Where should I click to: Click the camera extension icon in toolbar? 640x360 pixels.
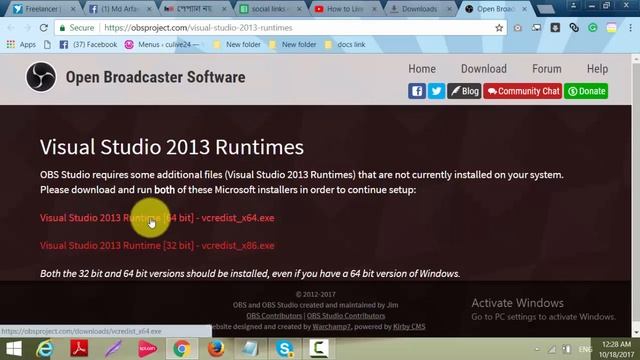518,28
